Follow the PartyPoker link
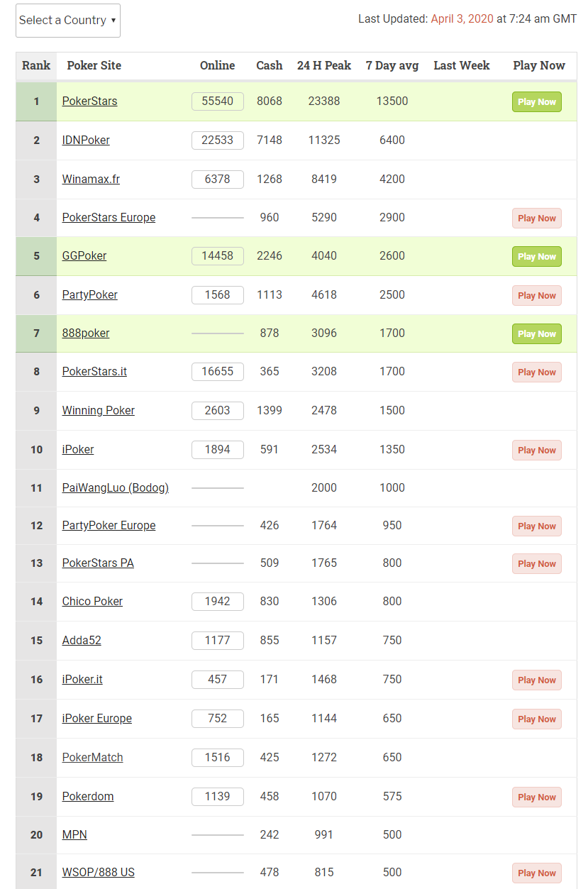588x889 pixels. pos(90,295)
